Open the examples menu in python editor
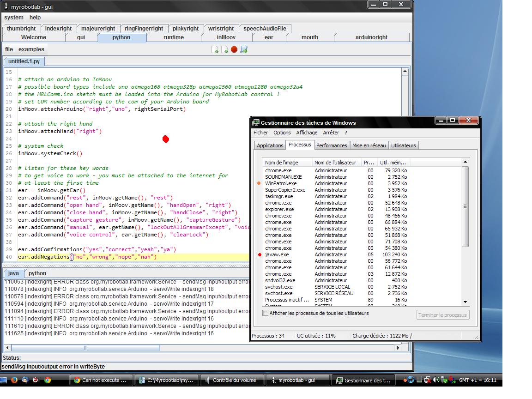 31,49
